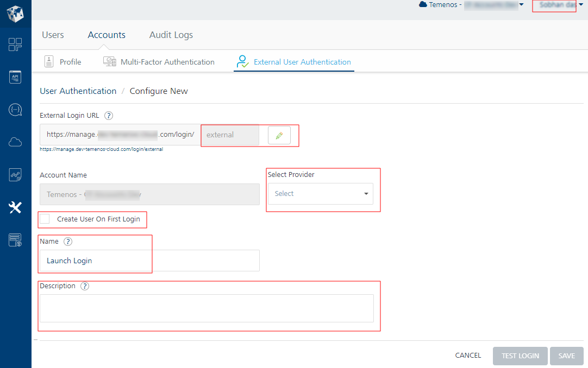The width and height of the screenshot is (588, 368).
Task: Click help icon beside Description label
Action: click(85, 286)
